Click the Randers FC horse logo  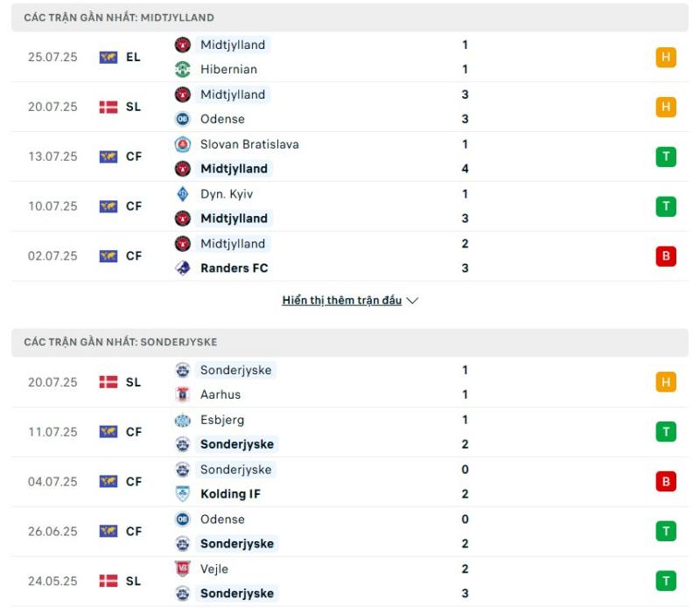[x=182, y=268]
